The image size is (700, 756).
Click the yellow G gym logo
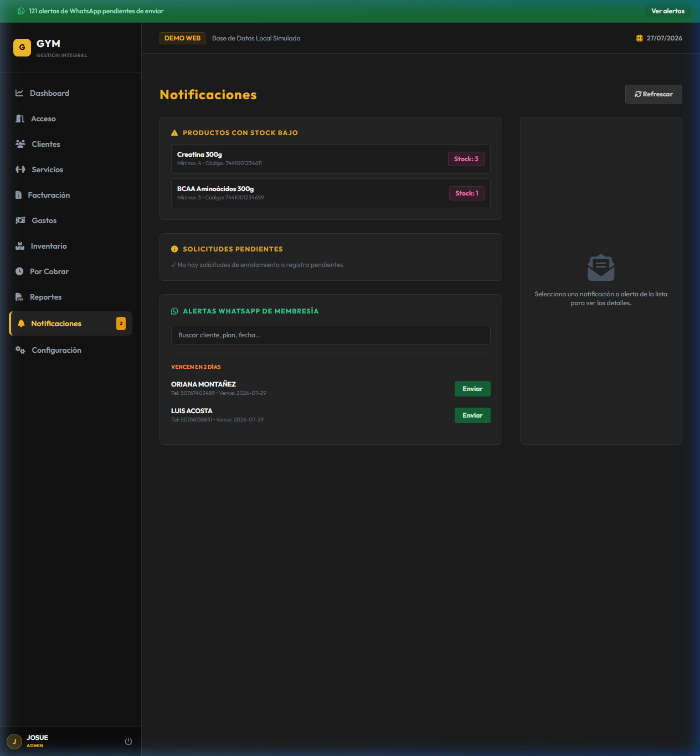pos(22,48)
